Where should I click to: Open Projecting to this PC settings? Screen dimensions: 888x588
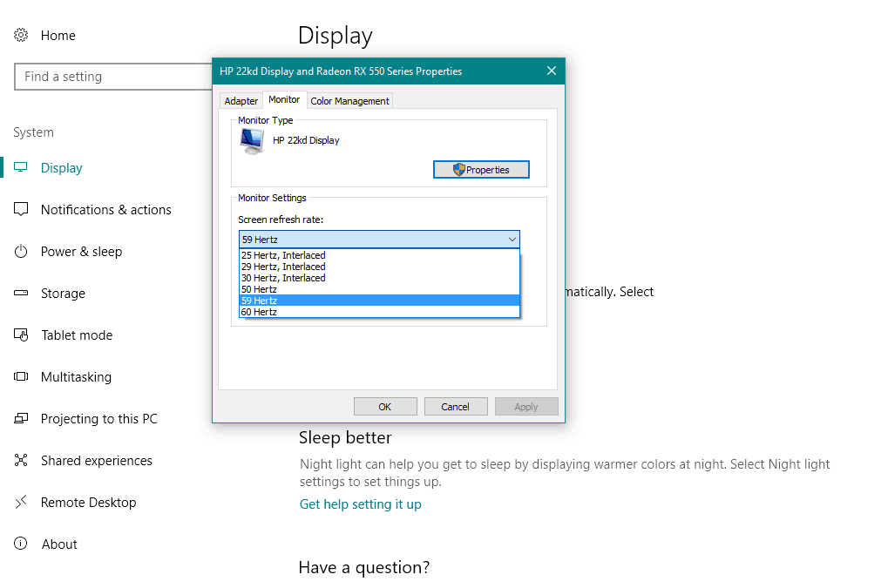point(99,419)
